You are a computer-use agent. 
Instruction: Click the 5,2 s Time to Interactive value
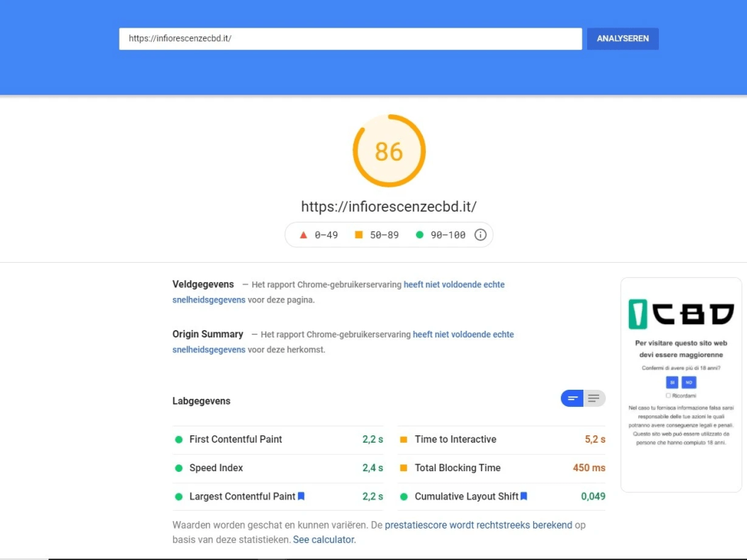(x=595, y=439)
